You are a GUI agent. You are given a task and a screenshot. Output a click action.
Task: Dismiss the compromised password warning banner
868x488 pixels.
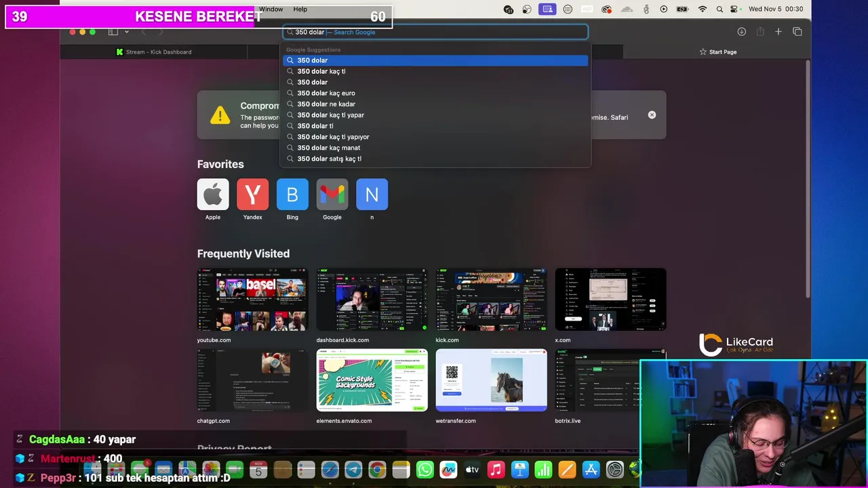[652, 115]
